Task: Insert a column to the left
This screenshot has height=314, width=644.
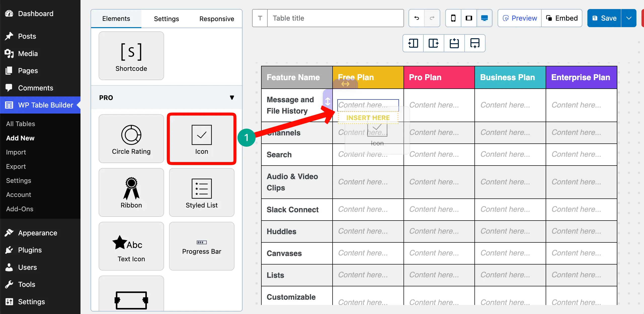Action: 413,43
